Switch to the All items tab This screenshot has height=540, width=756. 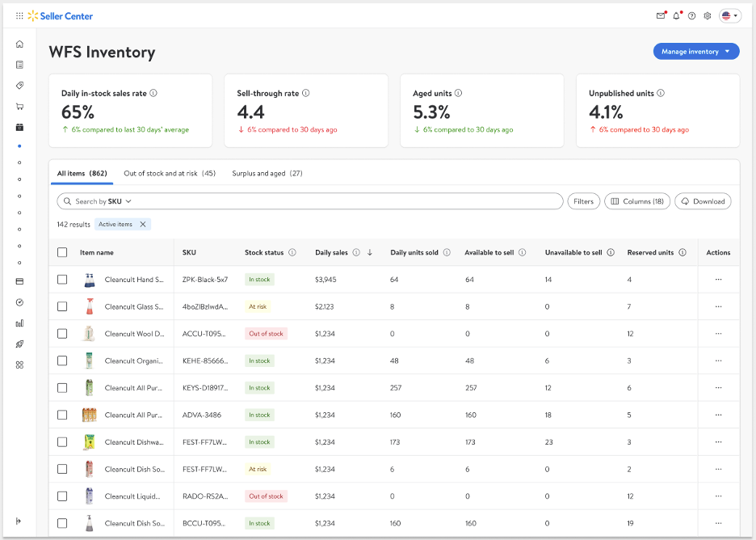coord(82,173)
